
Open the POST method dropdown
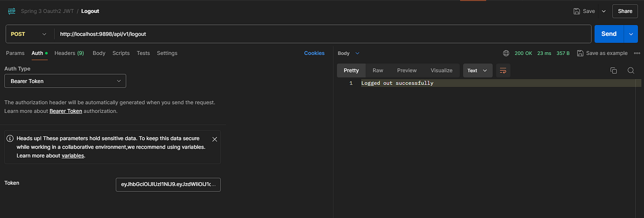click(x=29, y=34)
